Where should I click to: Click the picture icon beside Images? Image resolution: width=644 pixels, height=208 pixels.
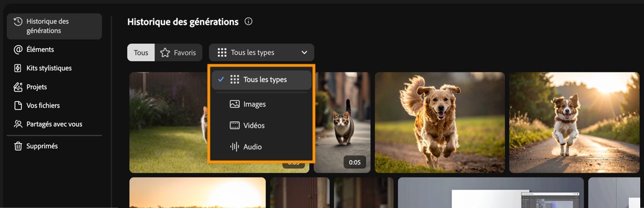coord(235,104)
